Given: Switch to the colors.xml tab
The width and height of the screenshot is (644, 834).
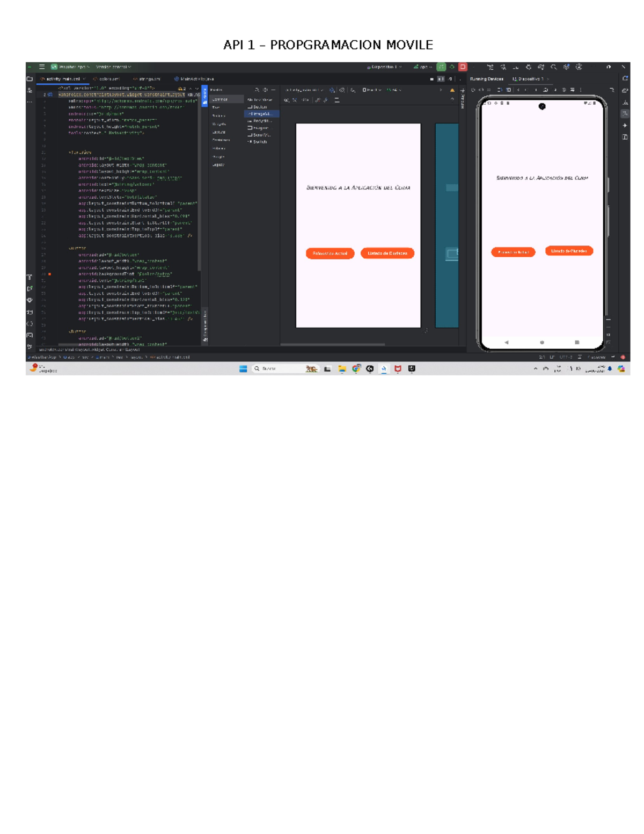Looking at the screenshot, I should pyautogui.click(x=109, y=79).
